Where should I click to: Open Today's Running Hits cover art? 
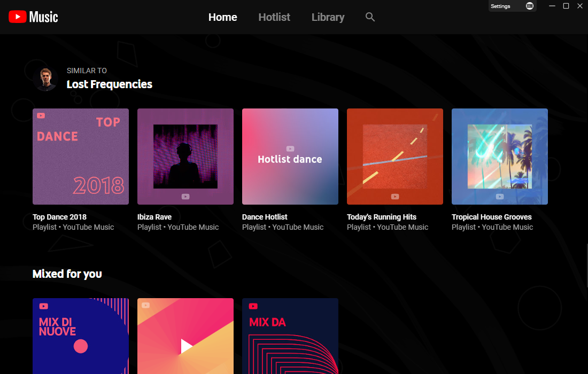click(x=395, y=157)
